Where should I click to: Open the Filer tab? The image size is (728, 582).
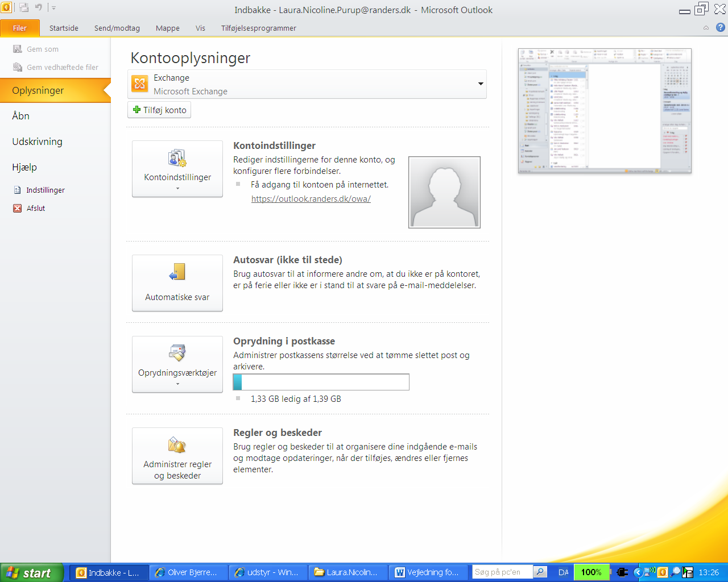tap(20, 28)
